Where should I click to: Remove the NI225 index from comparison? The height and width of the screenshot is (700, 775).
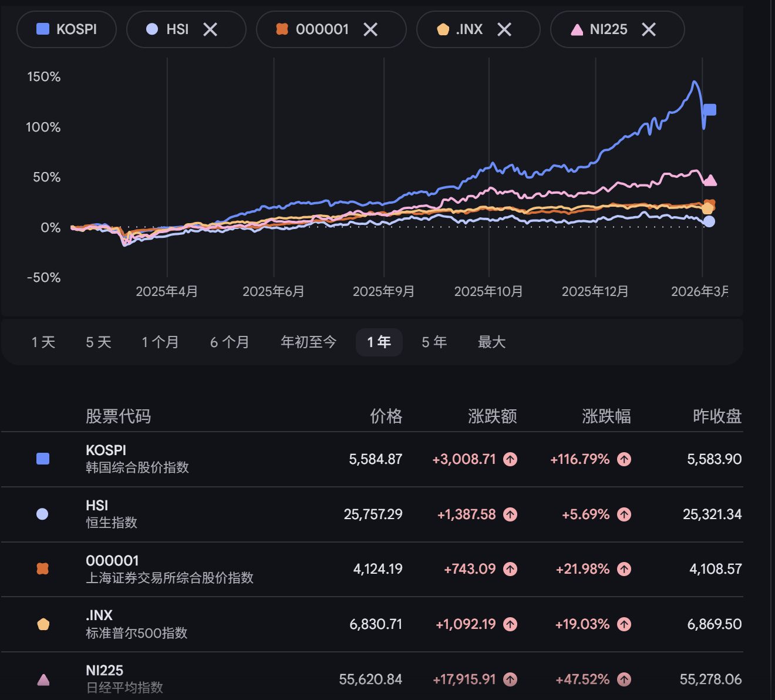[649, 29]
